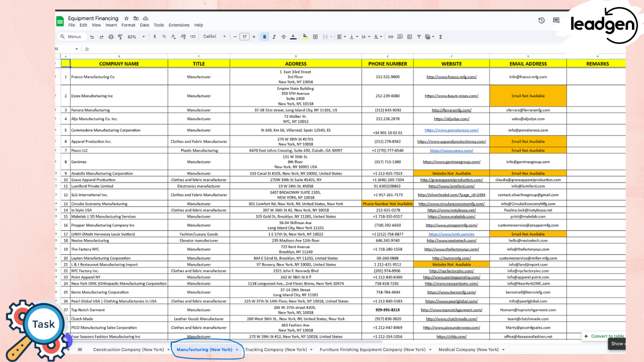Viewport: 644px width, 362px height.
Task: Open the All sheets list icon
Action: pyautogui.click(x=79, y=349)
